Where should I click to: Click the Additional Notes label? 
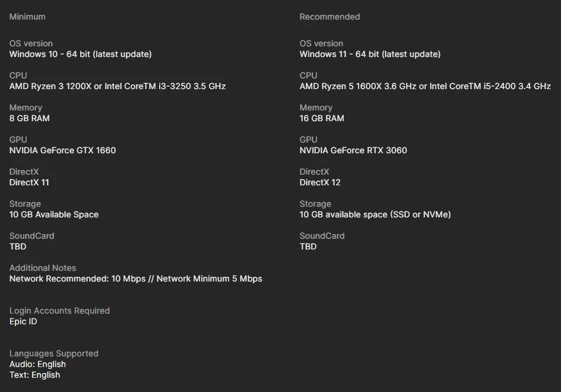tap(43, 268)
